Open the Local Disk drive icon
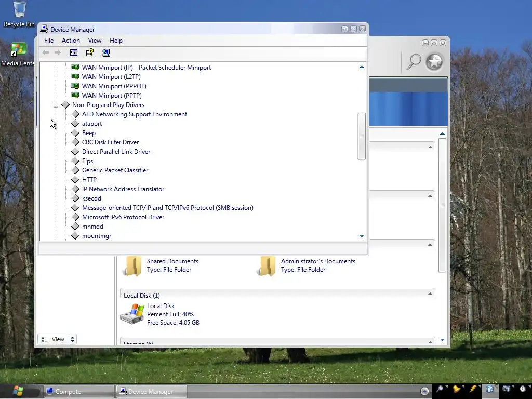The width and height of the screenshot is (532, 399). [132, 314]
